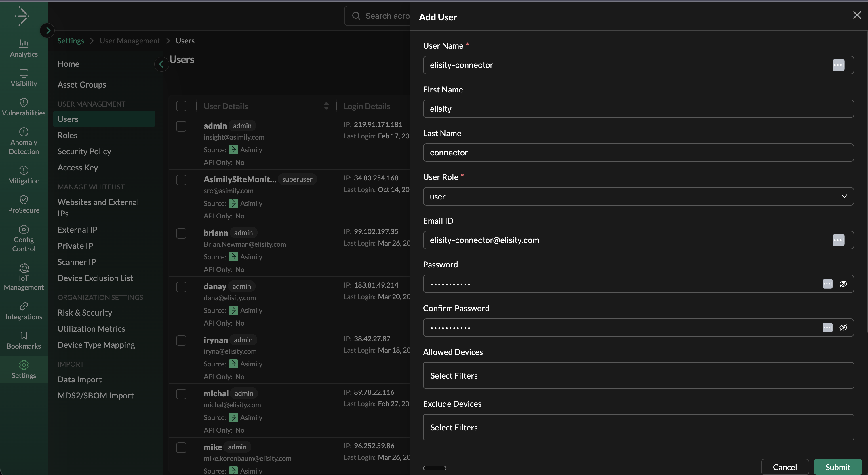The image size is (868, 475).
Task: Open Device Type Mapping item
Action: [96, 345]
